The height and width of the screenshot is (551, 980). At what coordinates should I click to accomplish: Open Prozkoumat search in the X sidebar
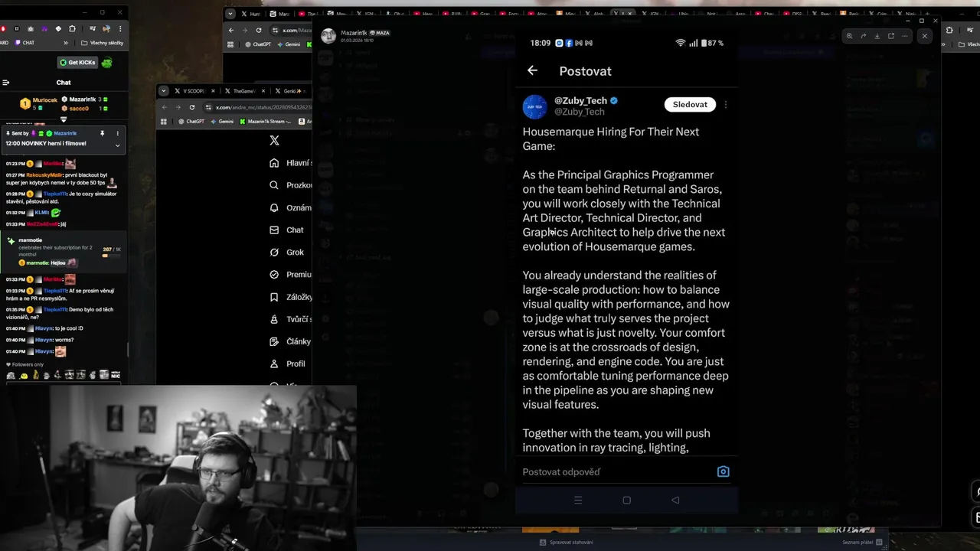click(x=291, y=185)
